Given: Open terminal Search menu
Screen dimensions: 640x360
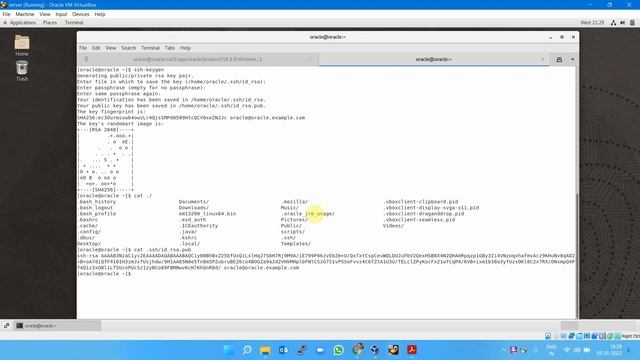Looking at the screenshot, I should [x=128, y=48].
